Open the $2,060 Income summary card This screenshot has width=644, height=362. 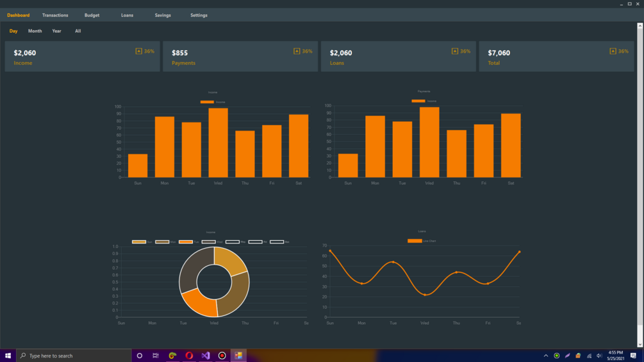click(x=82, y=56)
